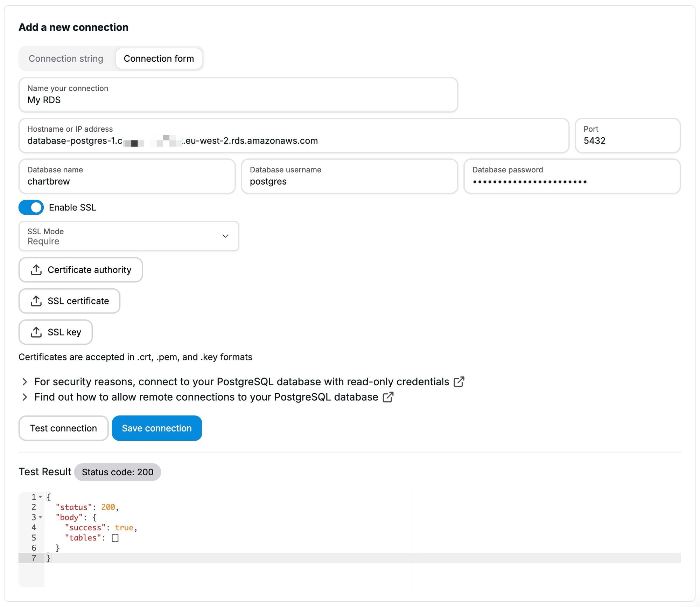Click the Certificate authority upload icon
The width and height of the screenshot is (700, 607).
click(x=36, y=270)
